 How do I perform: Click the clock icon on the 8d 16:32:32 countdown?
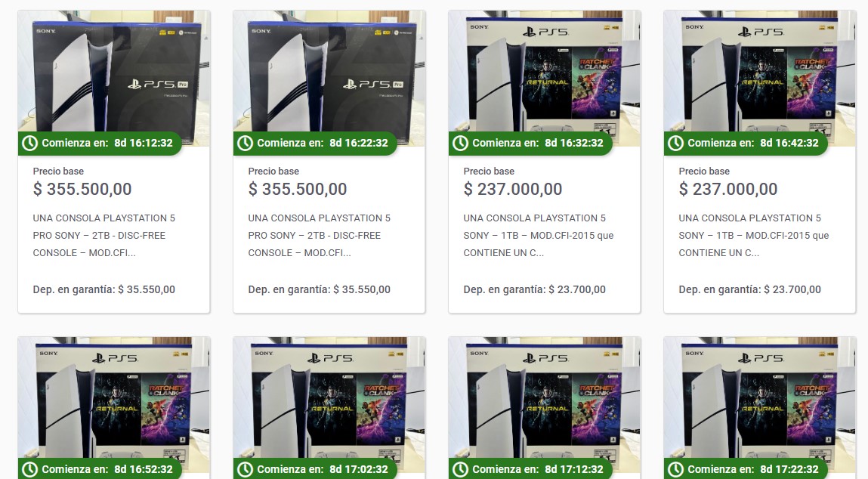pyautogui.click(x=461, y=143)
